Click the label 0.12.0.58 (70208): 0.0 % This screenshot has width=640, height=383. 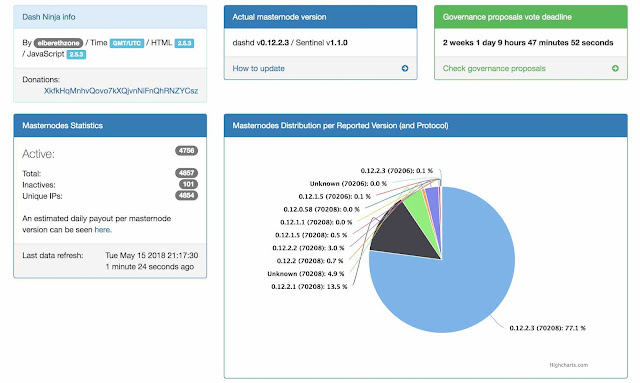click(x=321, y=209)
